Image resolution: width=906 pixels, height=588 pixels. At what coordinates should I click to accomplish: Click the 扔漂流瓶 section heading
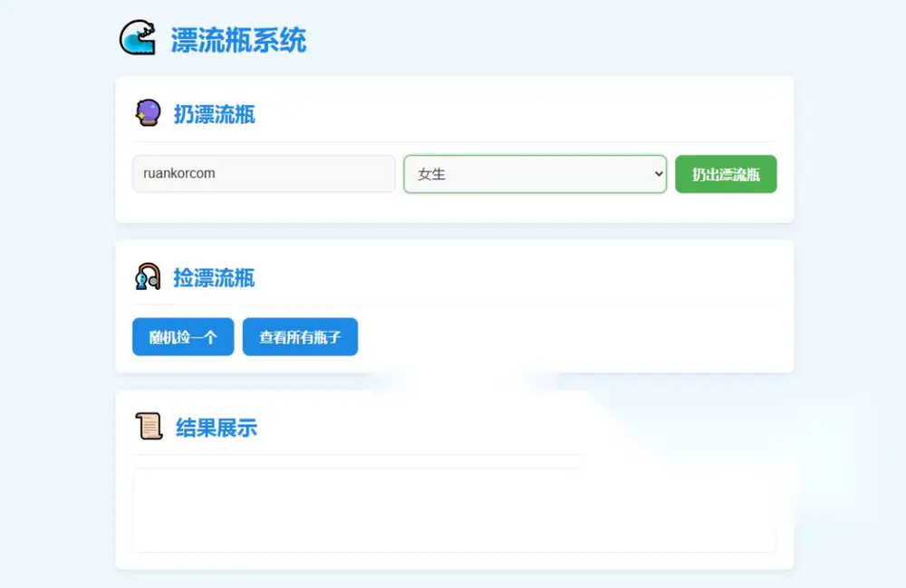coord(215,114)
